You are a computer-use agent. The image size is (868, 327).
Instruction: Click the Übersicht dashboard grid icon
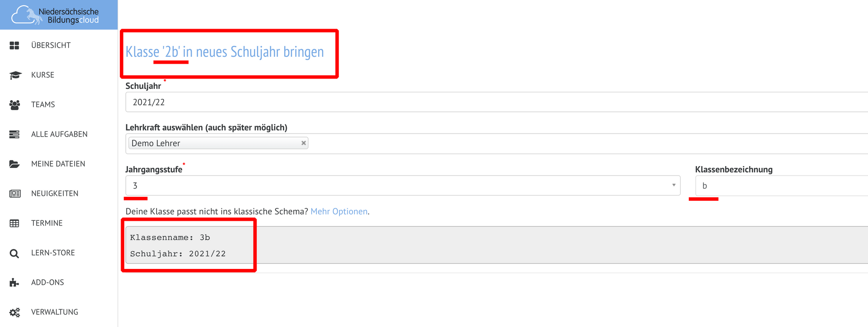[x=14, y=46]
